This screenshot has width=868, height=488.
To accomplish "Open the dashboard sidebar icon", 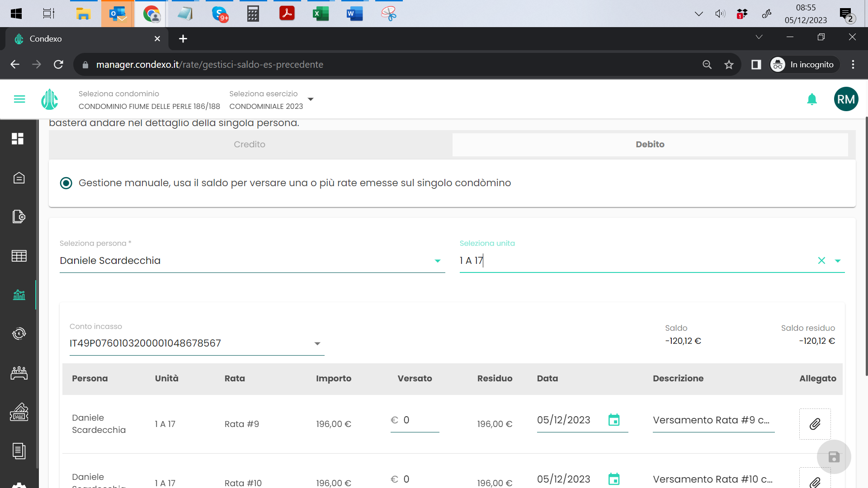I will [x=18, y=139].
